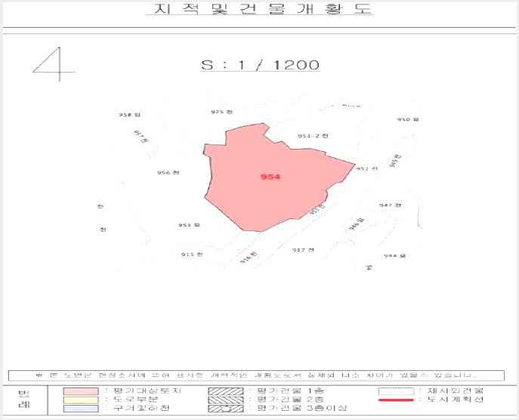Click parcel label 944 묘
The image size is (519, 420).
395,256
